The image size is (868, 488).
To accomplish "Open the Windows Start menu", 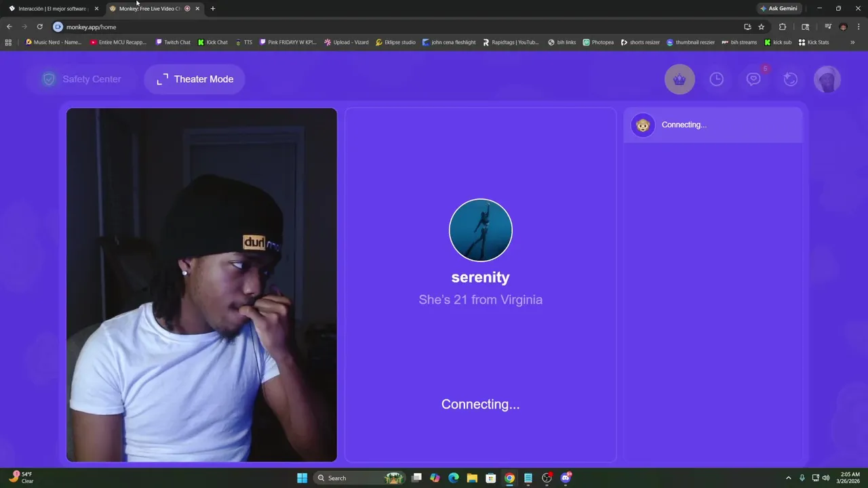I will point(302,478).
